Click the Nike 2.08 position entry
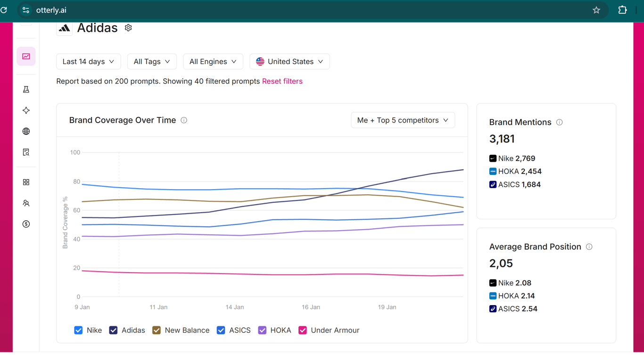Image resolution: width=644 pixels, height=356 pixels. (510, 283)
